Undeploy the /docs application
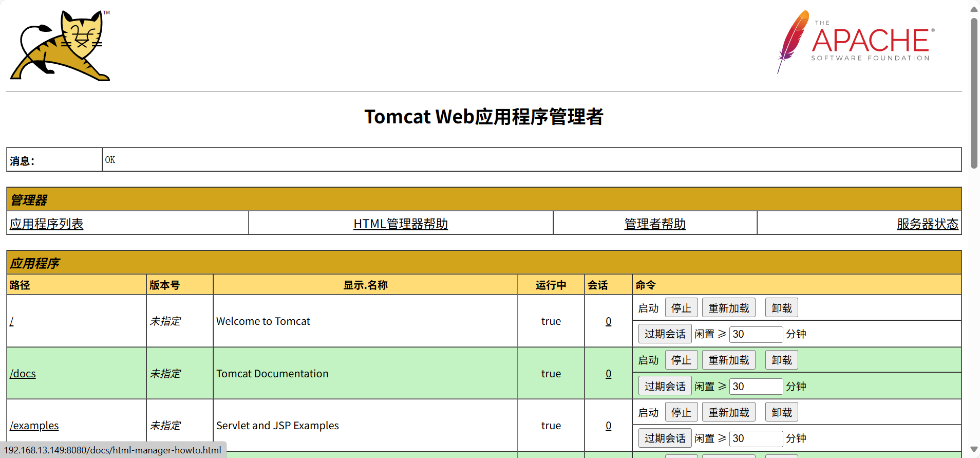This screenshot has height=458, width=980. click(x=782, y=360)
